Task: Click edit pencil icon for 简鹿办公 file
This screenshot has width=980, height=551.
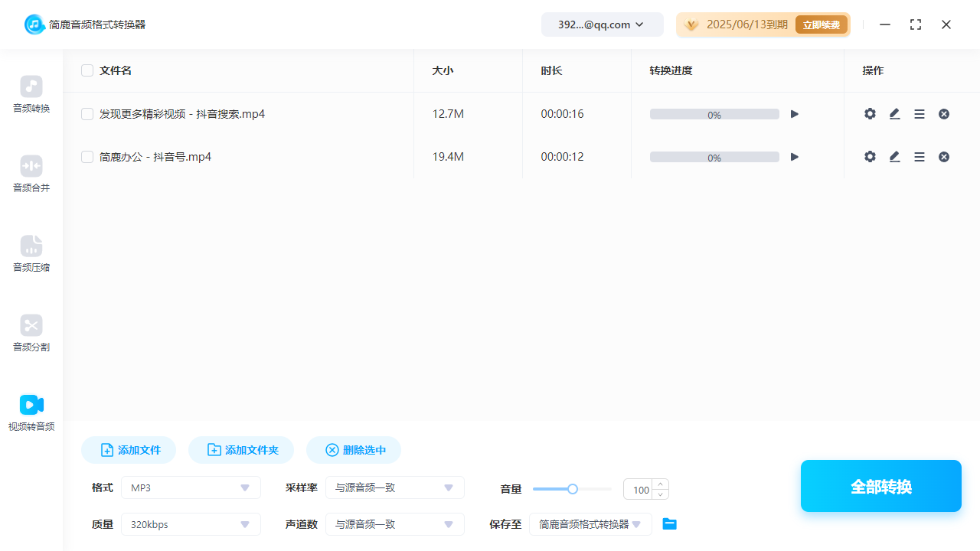Action: tap(894, 157)
